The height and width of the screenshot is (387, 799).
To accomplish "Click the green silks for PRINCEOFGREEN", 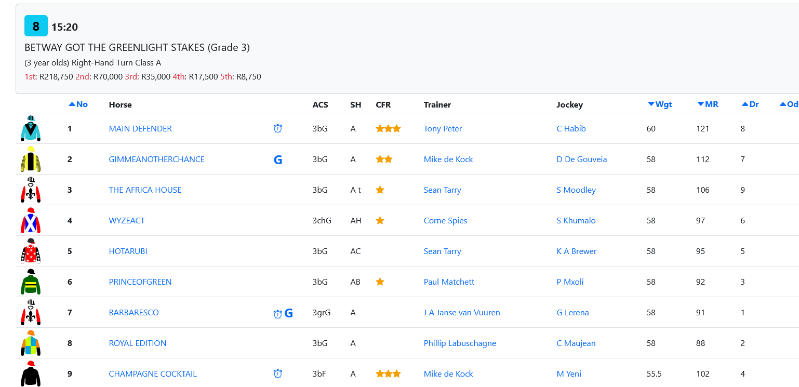I will 31,282.
